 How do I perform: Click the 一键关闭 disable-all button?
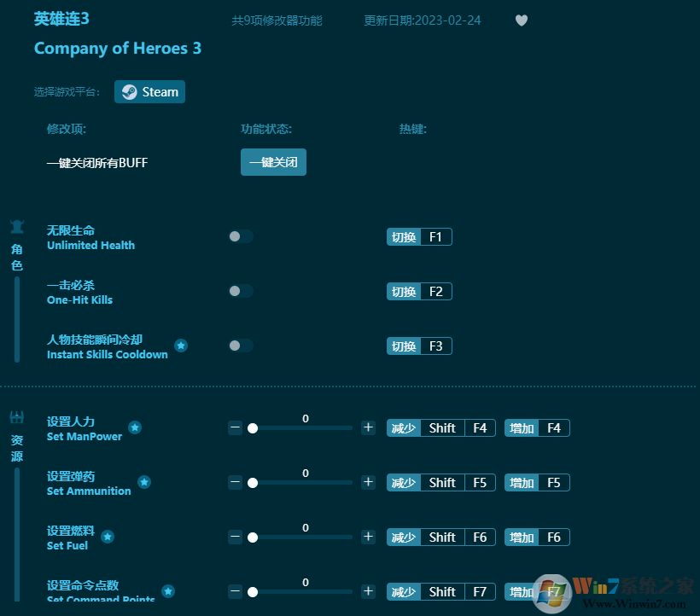pyautogui.click(x=273, y=162)
